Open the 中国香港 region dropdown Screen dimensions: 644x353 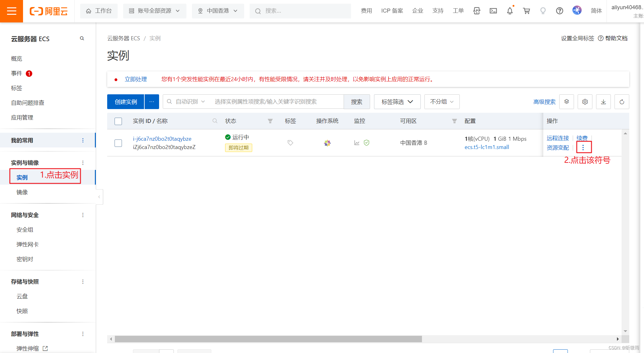click(x=218, y=11)
